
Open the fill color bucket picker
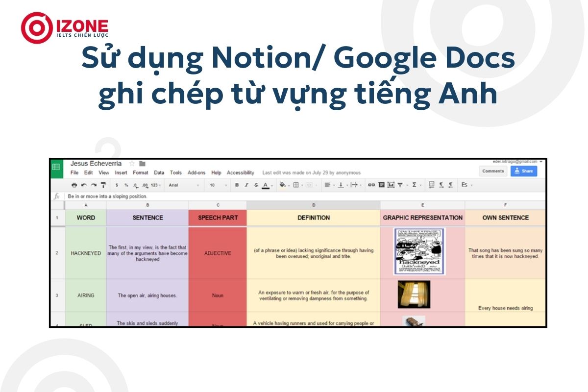[285, 185]
